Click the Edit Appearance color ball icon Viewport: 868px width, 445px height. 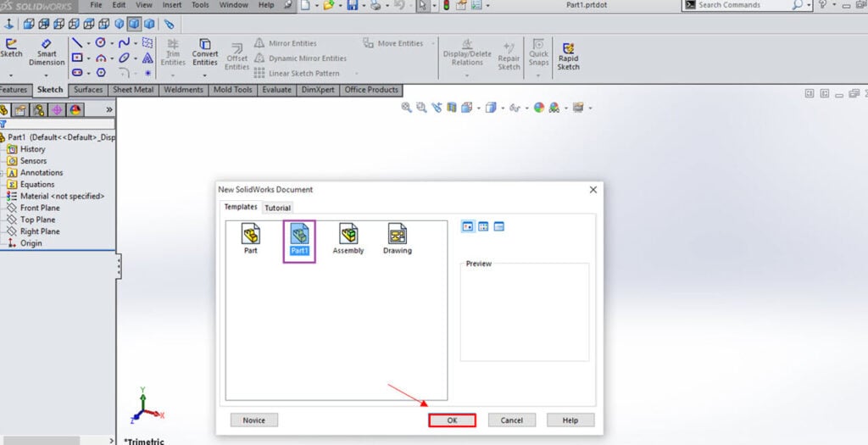(538, 108)
